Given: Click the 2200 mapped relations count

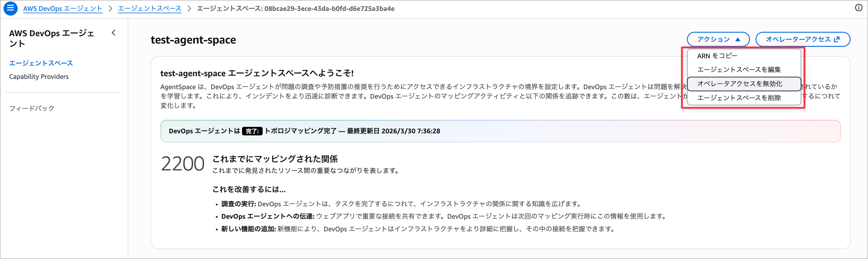Looking at the screenshot, I should 183,164.
